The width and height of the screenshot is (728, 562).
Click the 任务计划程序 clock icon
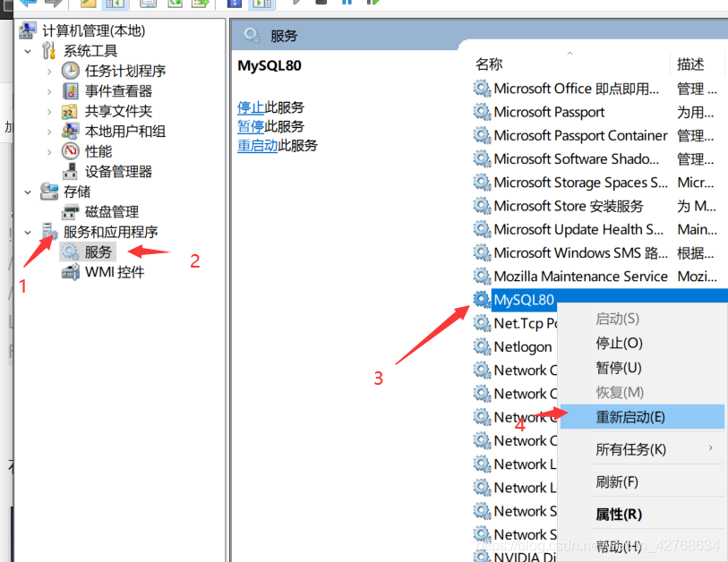point(70,71)
